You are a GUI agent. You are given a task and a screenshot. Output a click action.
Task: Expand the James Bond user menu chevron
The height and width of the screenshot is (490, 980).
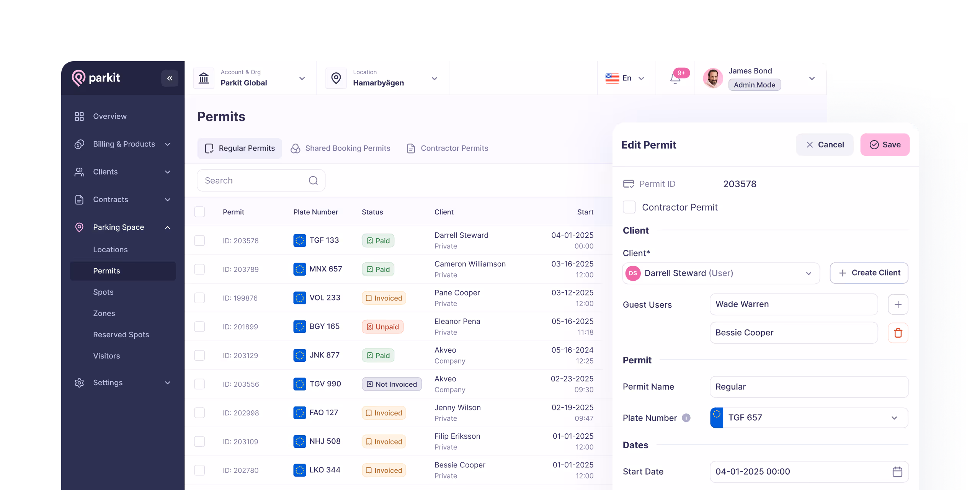tap(812, 78)
